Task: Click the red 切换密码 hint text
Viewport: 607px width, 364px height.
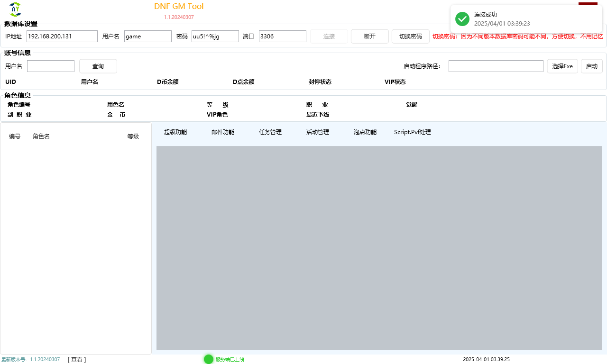Action: pos(518,36)
